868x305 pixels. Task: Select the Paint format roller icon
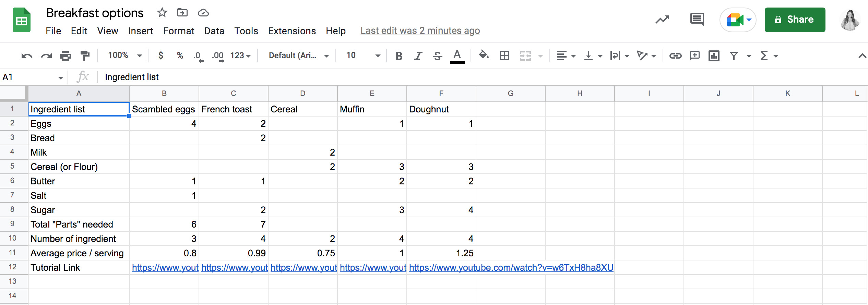tap(85, 56)
